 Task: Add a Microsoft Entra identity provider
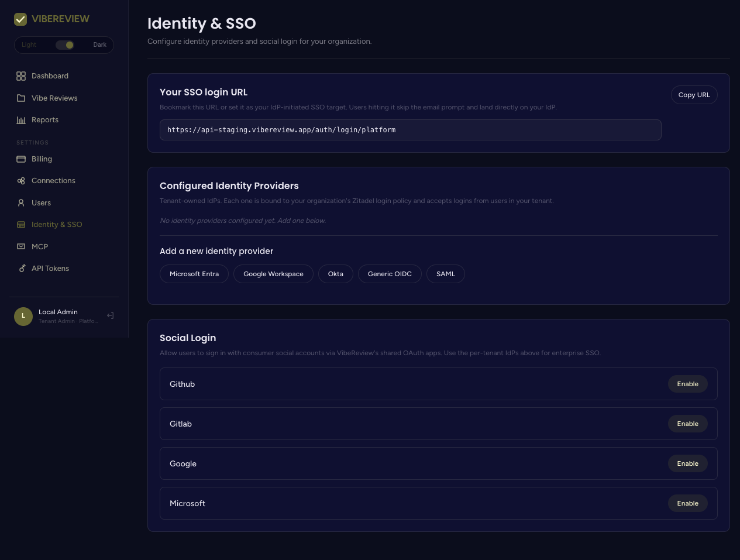(x=194, y=274)
